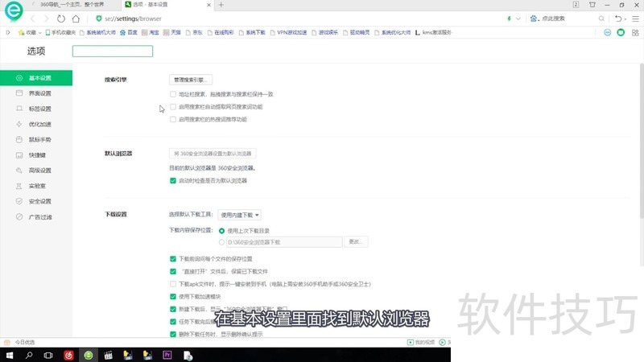This screenshot has width=644, height=362.
Task: Click the 我的视频 play icon in status bar
Action: click(x=411, y=343)
